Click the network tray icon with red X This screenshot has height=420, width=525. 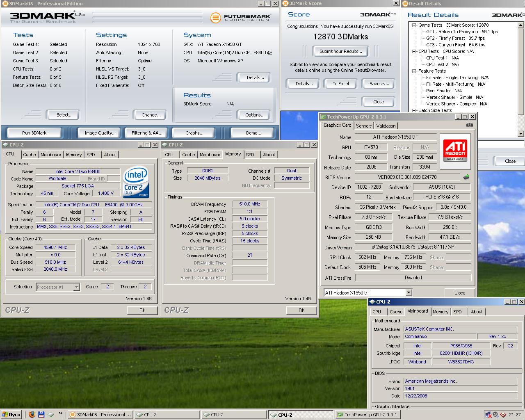point(488,415)
